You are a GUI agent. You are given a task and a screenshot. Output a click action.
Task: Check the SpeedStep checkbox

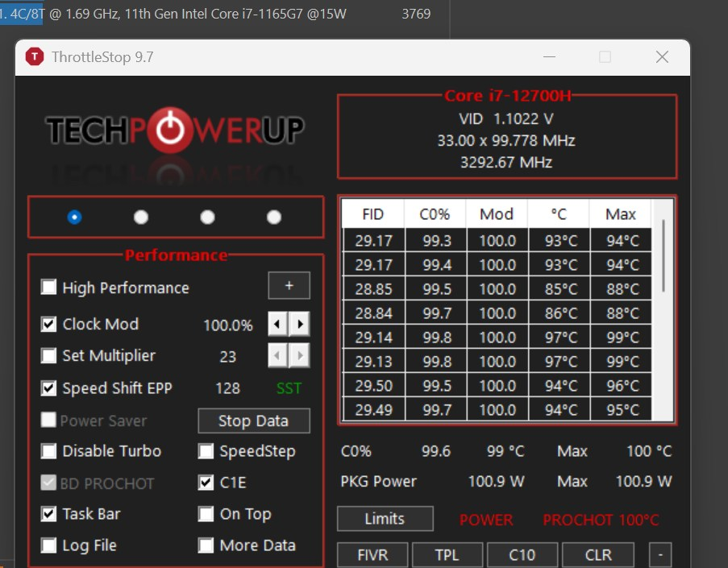point(206,450)
